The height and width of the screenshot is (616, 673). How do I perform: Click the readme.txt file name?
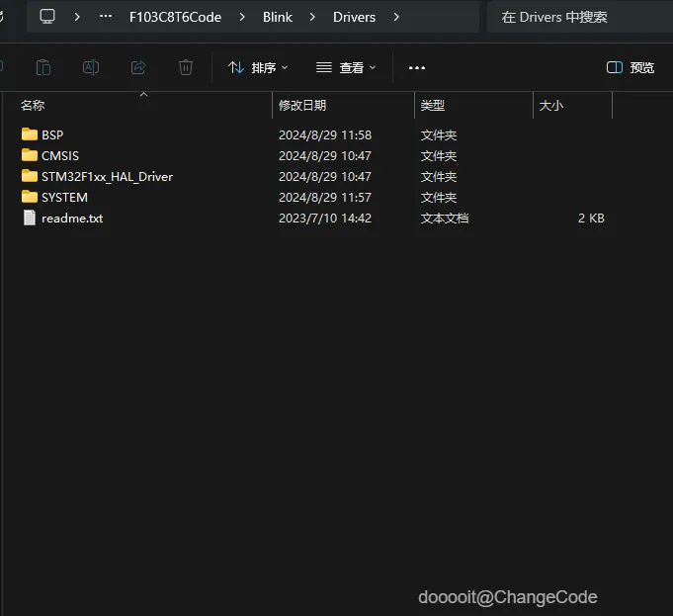pos(72,219)
